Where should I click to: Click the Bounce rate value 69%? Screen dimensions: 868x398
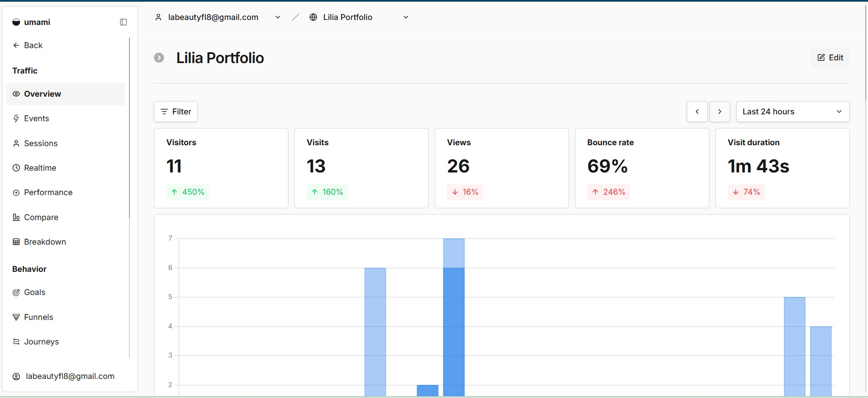click(x=607, y=166)
